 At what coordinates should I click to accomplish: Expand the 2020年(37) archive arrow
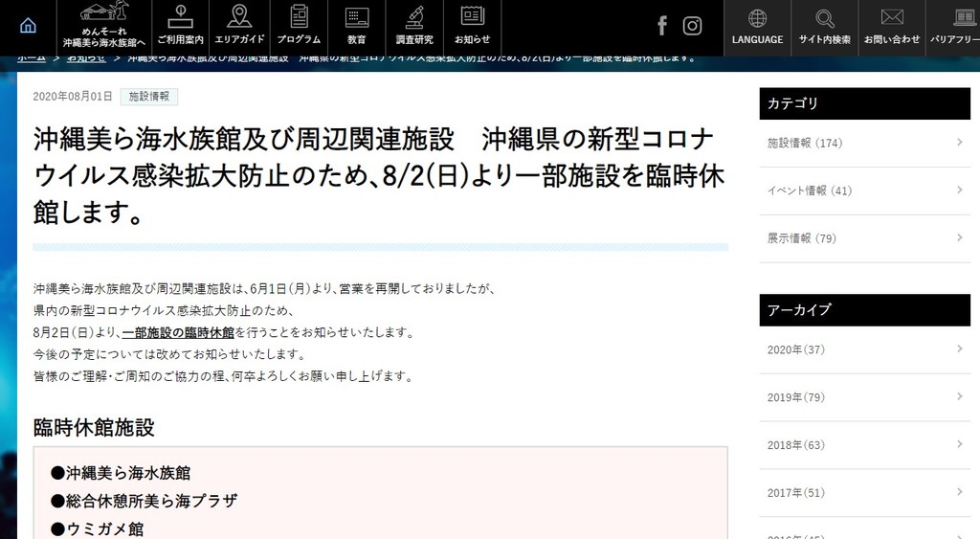959,349
